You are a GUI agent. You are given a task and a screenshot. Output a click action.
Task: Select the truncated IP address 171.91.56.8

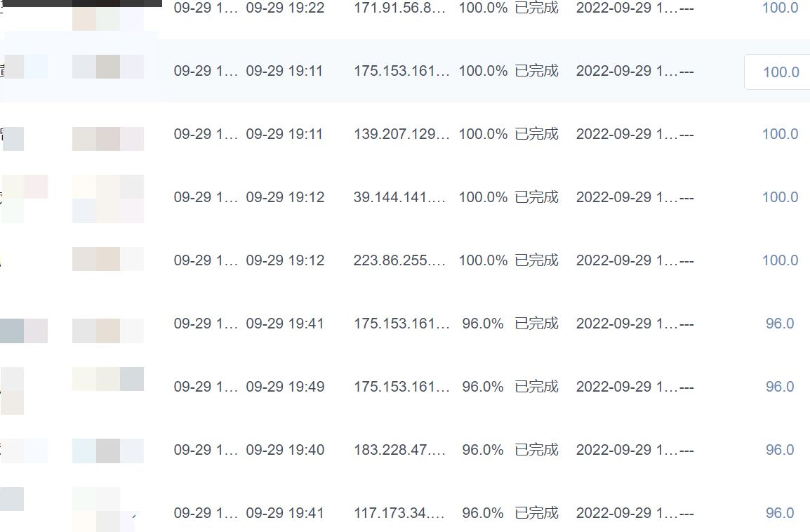click(x=400, y=8)
